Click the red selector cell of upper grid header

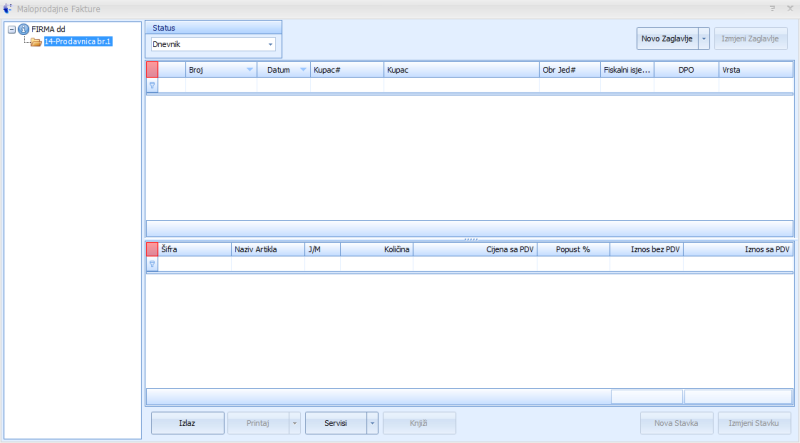pos(152,70)
